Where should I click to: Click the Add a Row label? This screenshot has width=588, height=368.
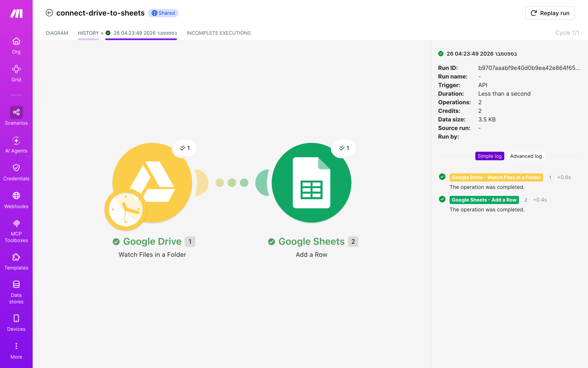pos(312,255)
